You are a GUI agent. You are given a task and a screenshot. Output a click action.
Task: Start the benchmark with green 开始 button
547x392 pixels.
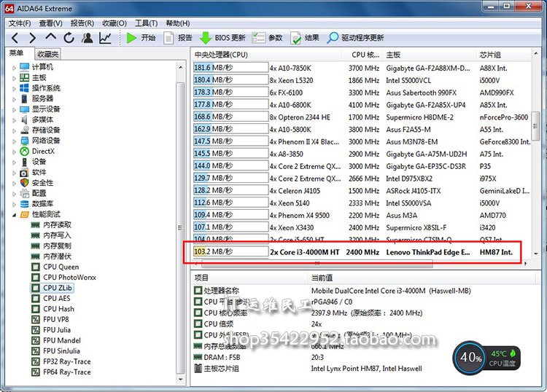(x=141, y=38)
